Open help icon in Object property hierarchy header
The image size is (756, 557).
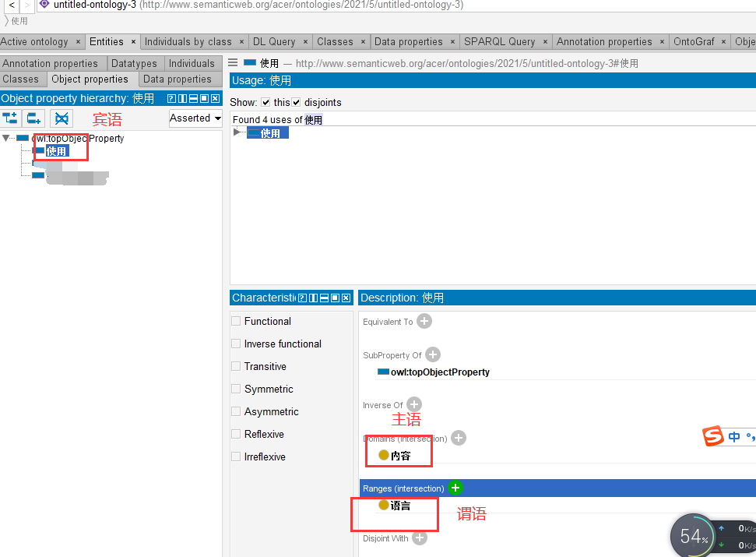click(x=171, y=99)
